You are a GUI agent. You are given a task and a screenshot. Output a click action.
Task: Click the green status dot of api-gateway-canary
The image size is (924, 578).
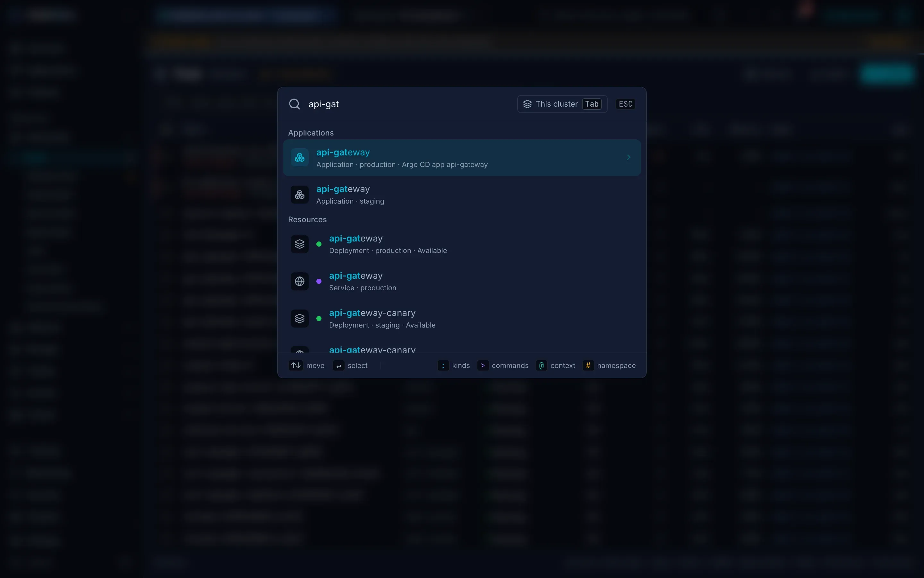(x=319, y=319)
